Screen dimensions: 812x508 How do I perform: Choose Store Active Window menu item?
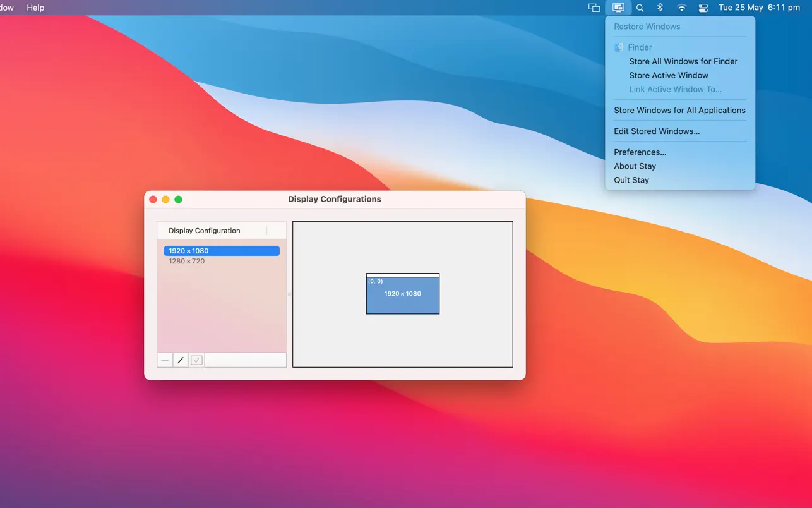[x=669, y=75]
